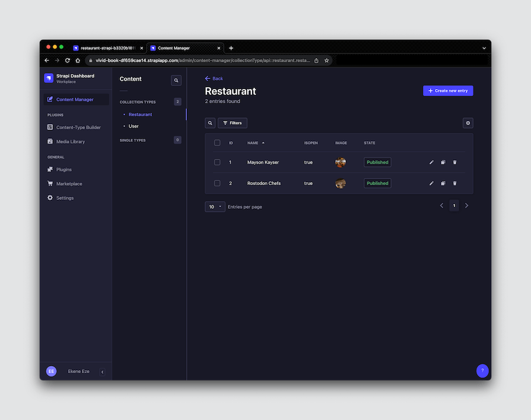Select the checkbox for Mayson Kayser's row
Image resolution: width=531 pixels, height=420 pixels.
click(x=217, y=162)
